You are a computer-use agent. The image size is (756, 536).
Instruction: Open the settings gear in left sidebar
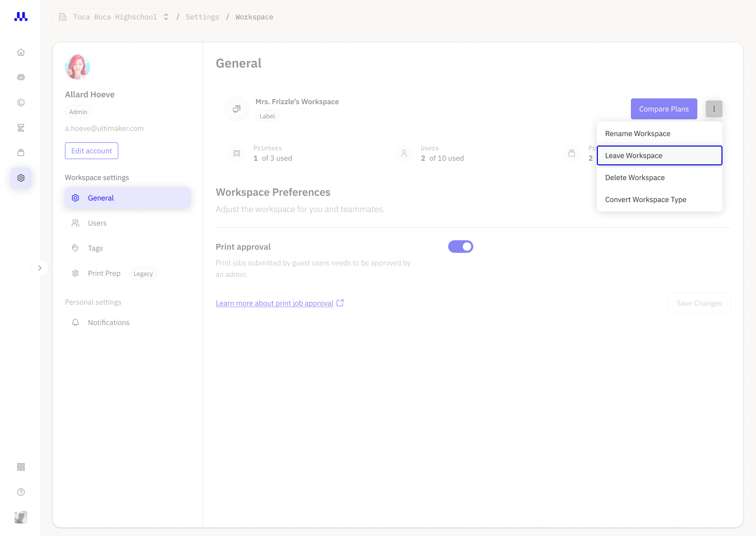click(x=21, y=178)
